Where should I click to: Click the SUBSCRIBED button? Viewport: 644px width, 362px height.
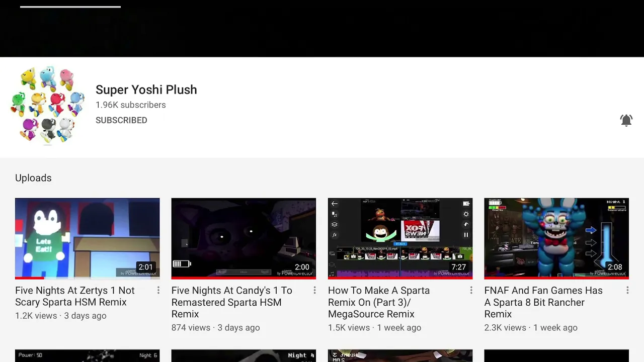[121, 120]
